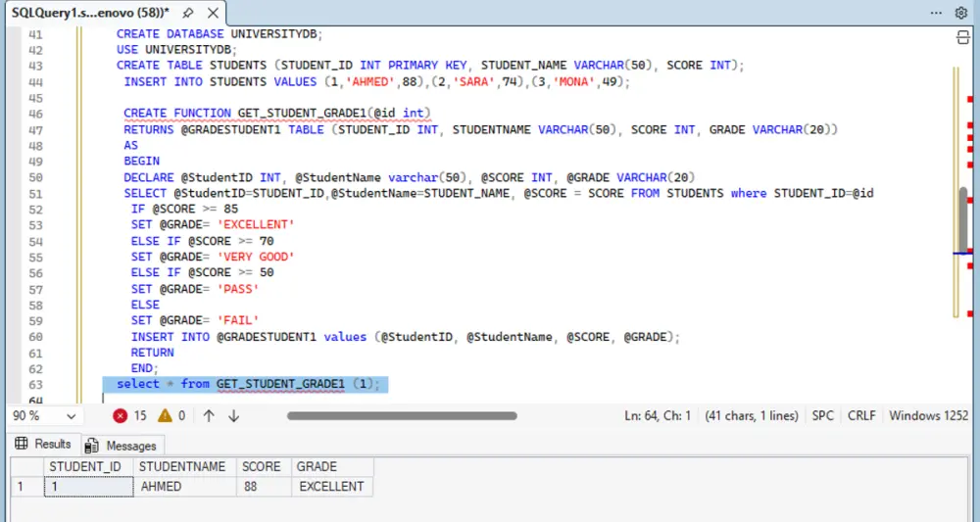The height and width of the screenshot is (522, 980).
Task: Click the 'VERY GOOD' string literal
Action: tap(256, 257)
